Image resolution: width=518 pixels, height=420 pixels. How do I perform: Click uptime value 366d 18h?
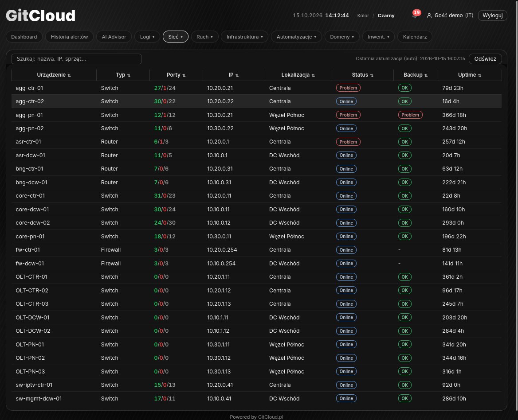[x=454, y=115]
